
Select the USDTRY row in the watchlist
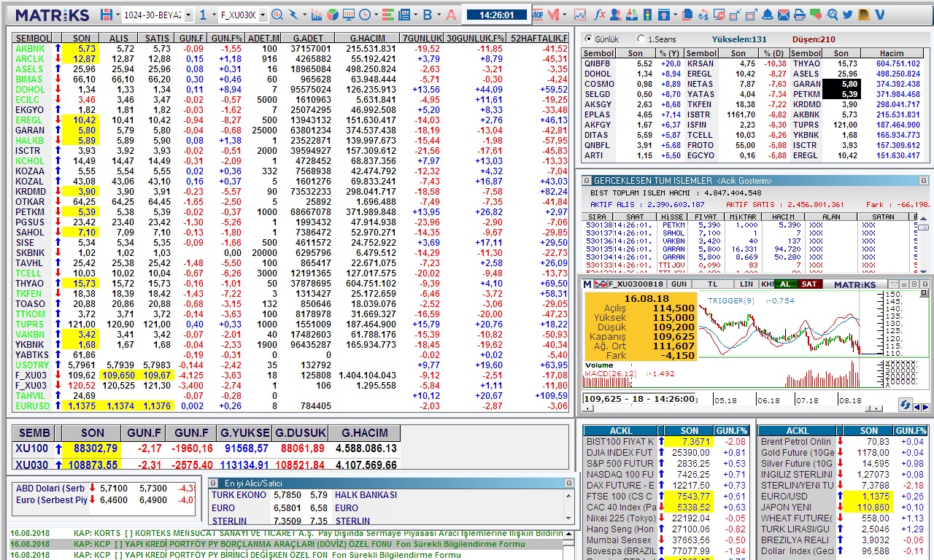[291, 365]
